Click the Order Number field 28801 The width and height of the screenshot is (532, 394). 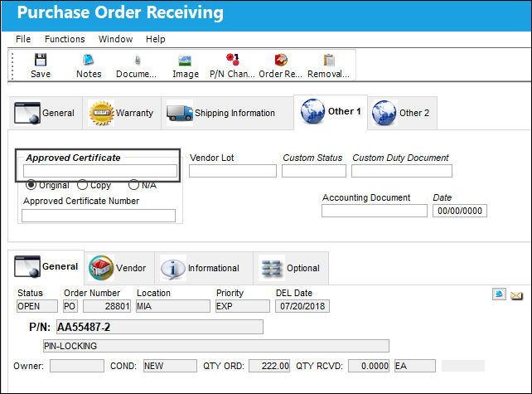[x=107, y=306]
